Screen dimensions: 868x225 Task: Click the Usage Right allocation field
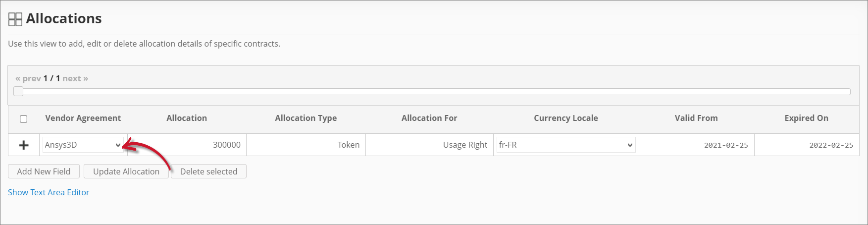pyautogui.click(x=429, y=145)
